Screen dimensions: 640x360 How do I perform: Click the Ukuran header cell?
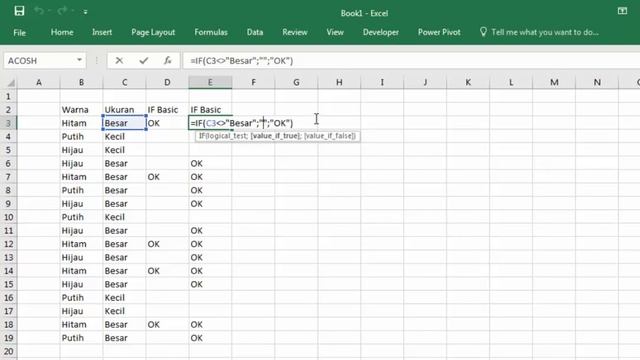[124, 110]
